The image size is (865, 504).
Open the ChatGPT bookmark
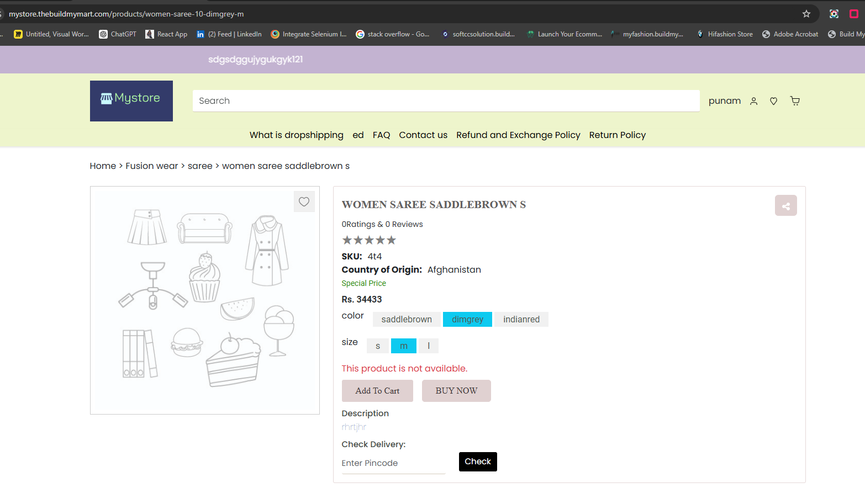pos(118,34)
